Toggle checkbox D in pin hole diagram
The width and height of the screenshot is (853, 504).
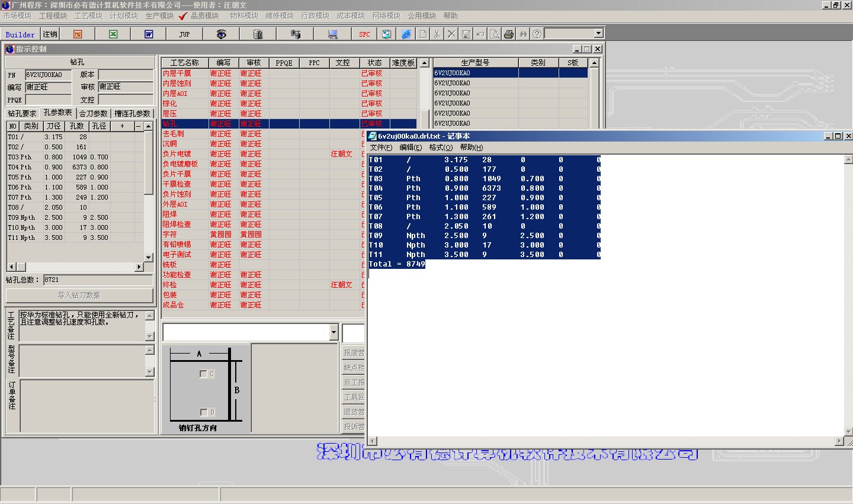203,412
